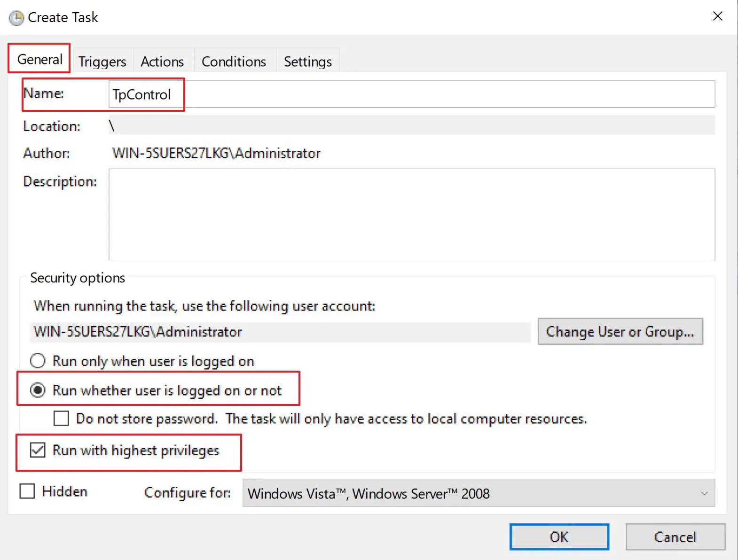Switch to the Settings tab
Screen dimensions: 738x560
coord(307,62)
